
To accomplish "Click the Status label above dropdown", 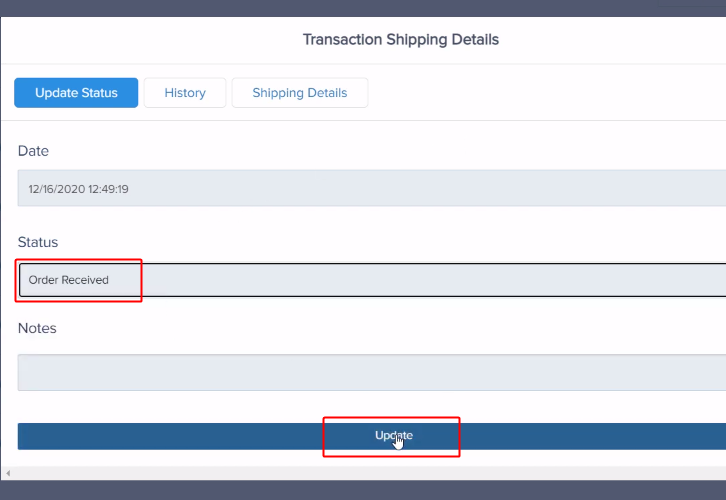I will 38,242.
